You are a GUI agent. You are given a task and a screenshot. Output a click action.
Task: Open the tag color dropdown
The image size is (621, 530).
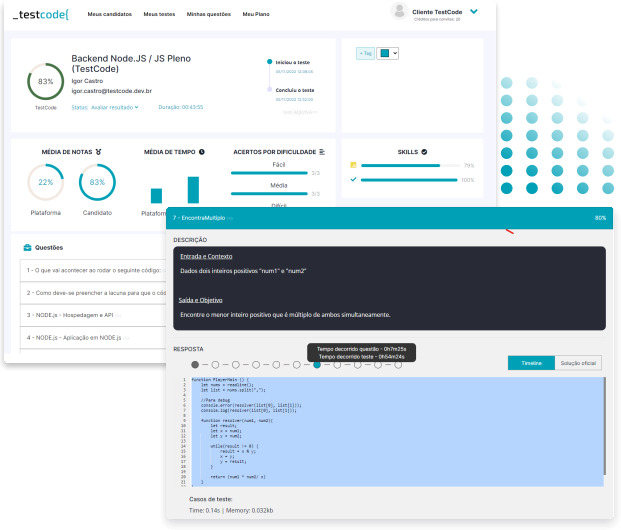389,53
